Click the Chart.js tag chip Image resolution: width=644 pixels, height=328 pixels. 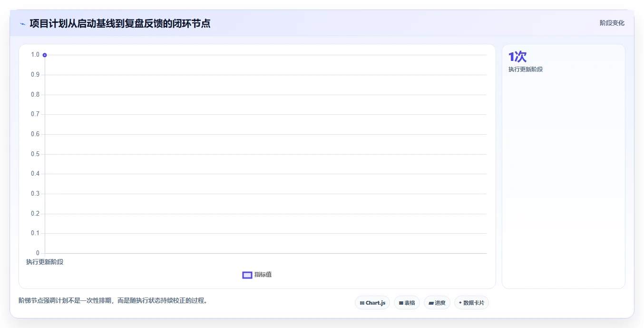point(372,303)
